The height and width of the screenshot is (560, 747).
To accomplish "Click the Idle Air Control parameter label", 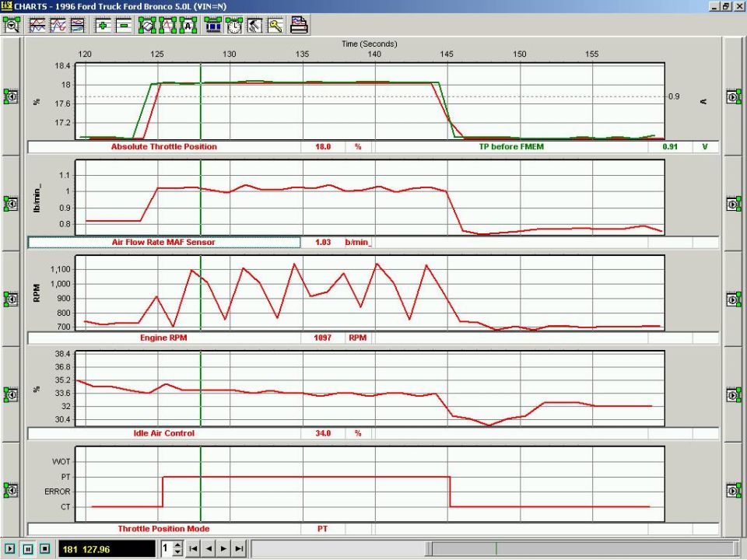I will coord(164,433).
